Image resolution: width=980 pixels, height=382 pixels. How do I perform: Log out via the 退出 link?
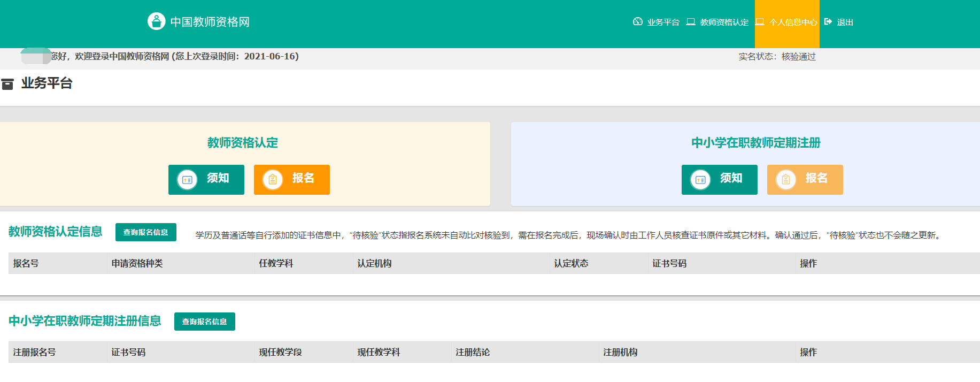[x=845, y=22]
